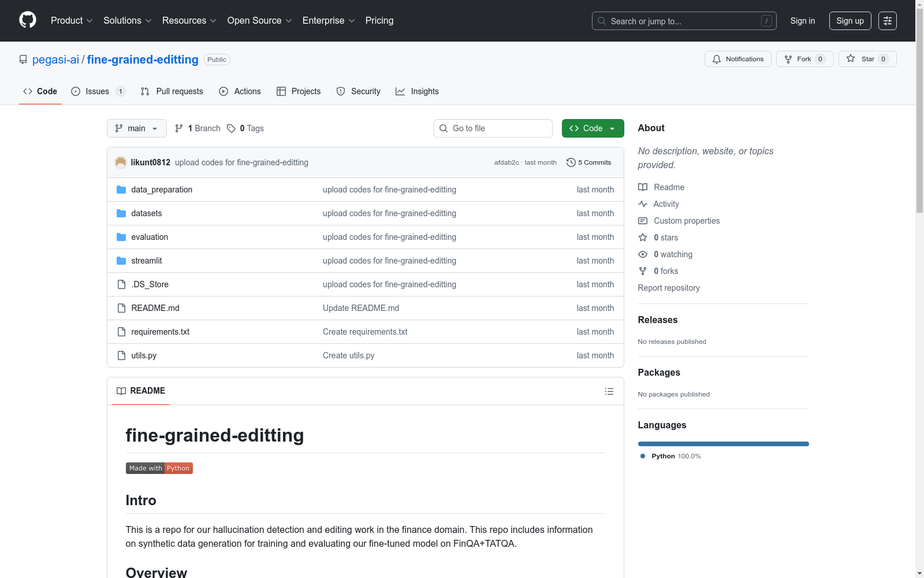Open the fine-grained-editting repository link
This screenshot has height=578, width=924.
(x=143, y=60)
